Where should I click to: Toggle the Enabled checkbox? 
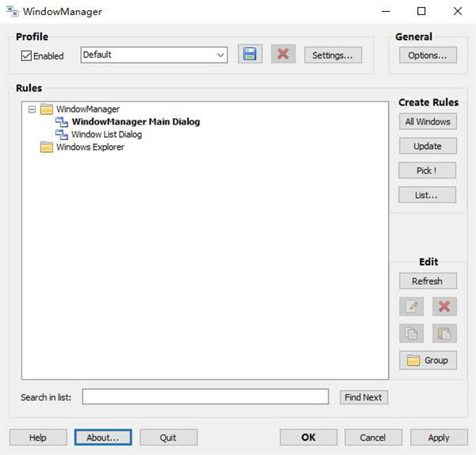[x=26, y=55]
